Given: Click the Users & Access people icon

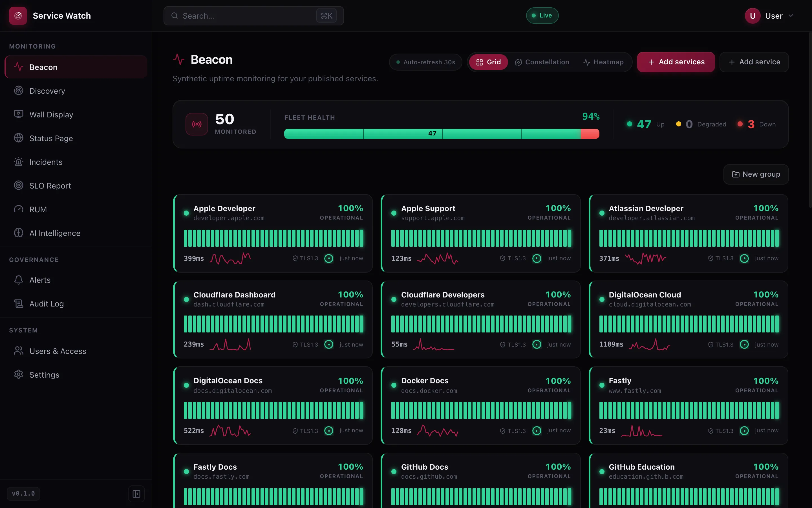Looking at the screenshot, I should tap(18, 351).
